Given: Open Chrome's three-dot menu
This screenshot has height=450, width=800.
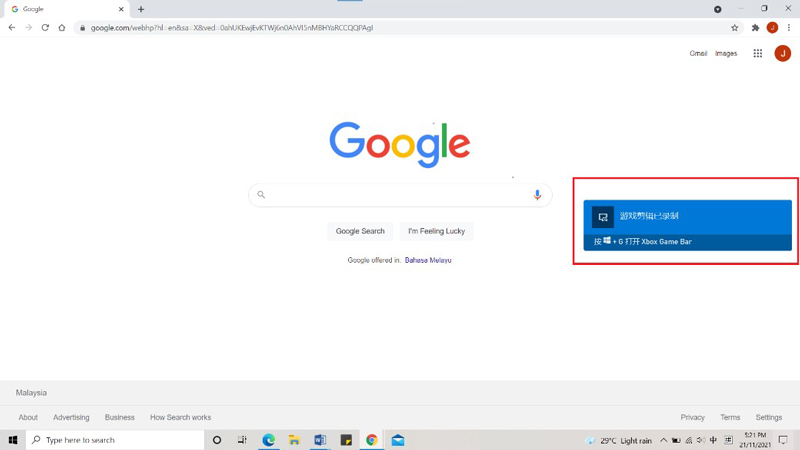Looking at the screenshot, I should [x=789, y=28].
